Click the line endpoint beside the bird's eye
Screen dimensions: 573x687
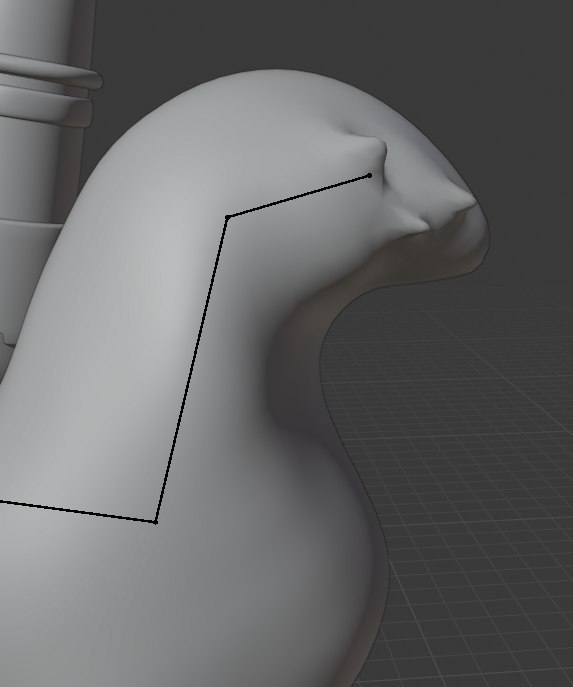(369, 176)
